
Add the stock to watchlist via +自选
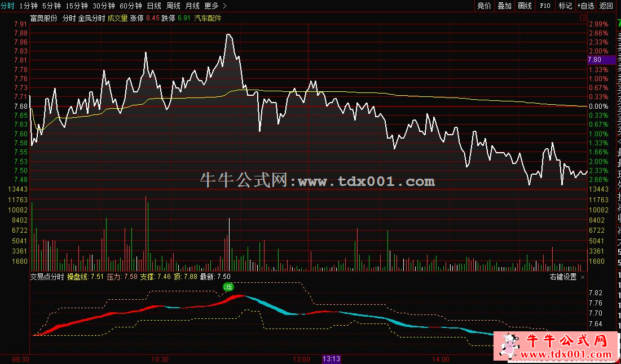[x=585, y=6]
